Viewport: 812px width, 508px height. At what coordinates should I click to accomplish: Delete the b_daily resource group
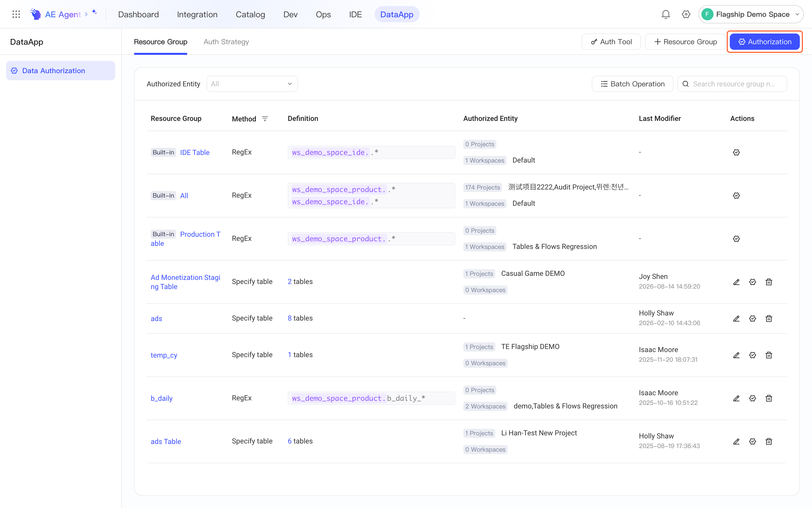tap(769, 398)
